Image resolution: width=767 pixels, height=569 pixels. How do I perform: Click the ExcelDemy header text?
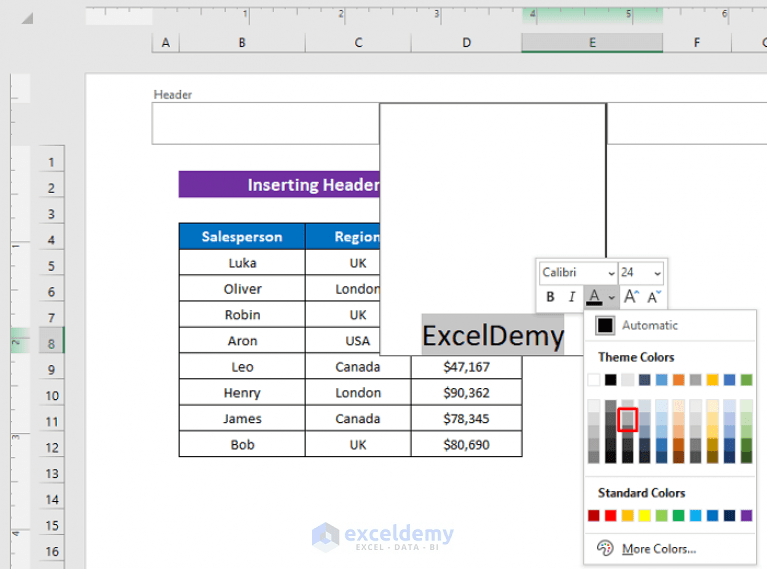(x=493, y=336)
